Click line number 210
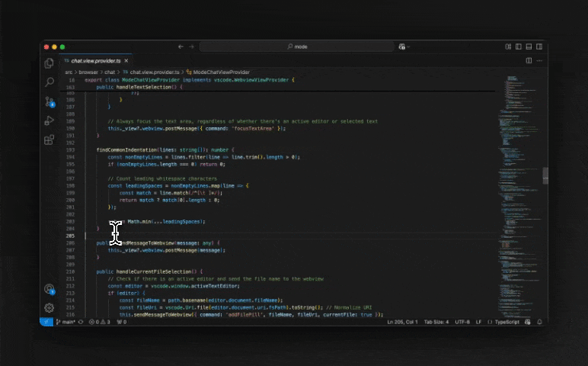 71,271
